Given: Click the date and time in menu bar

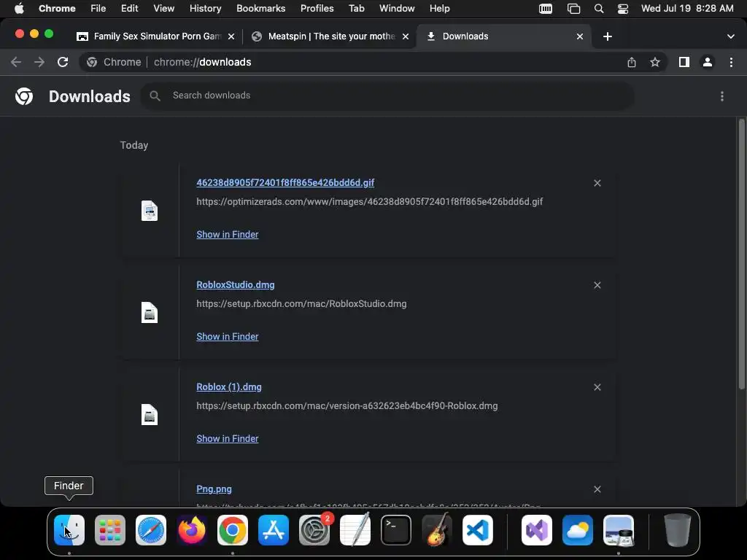Looking at the screenshot, I should click(x=687, y=9).
